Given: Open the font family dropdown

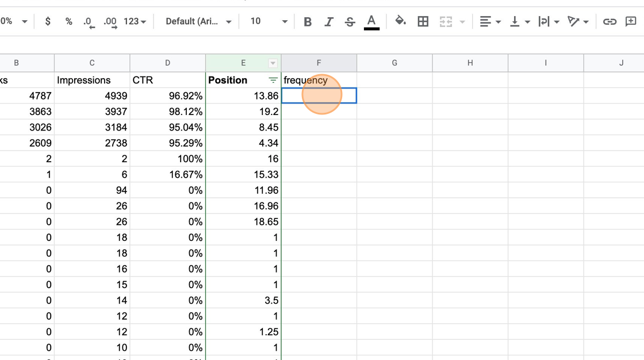Looking at the screenshot, I should 198,21.
